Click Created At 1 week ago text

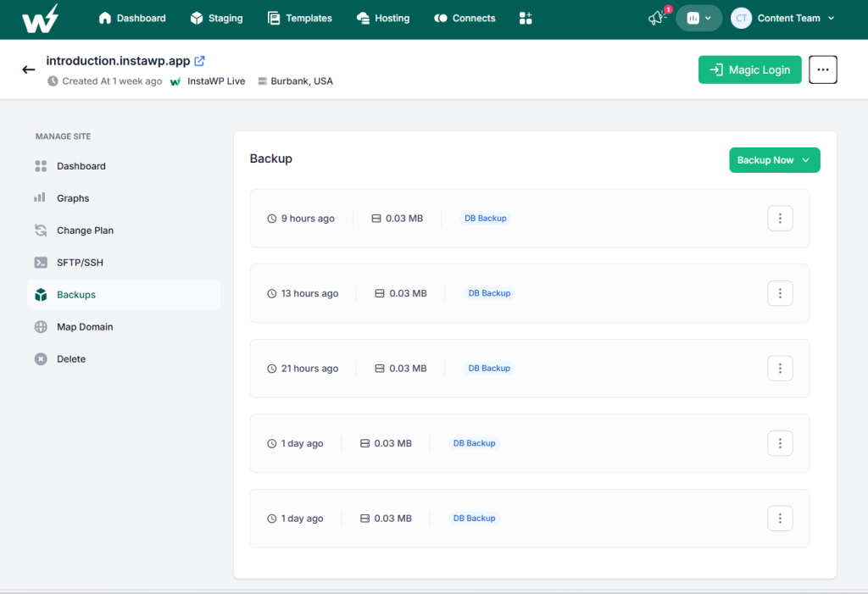(112, 80)
